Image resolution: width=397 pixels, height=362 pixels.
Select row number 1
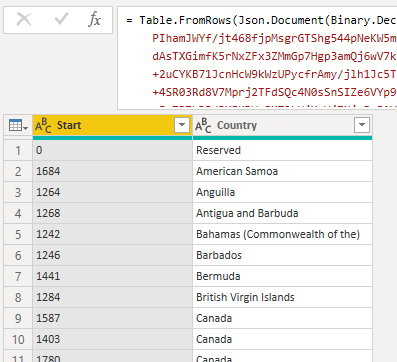pyautogui.click(x=18, y=150)
